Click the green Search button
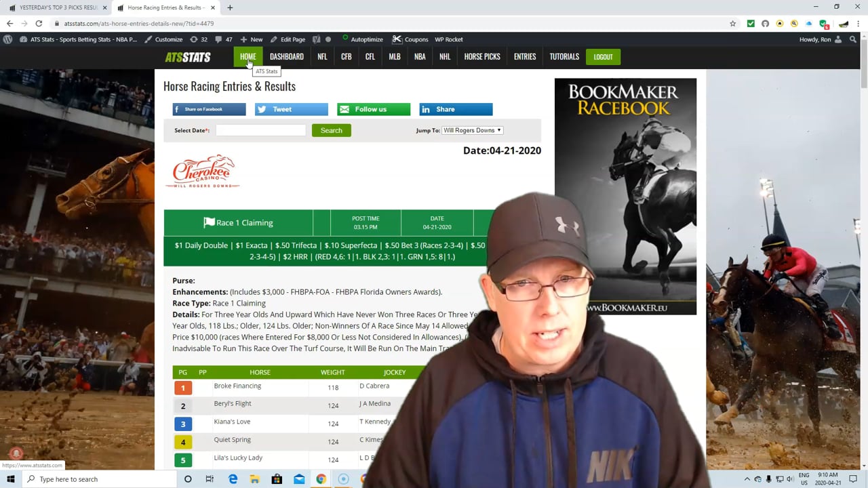 pyautogui.click(x=332, y=130)
